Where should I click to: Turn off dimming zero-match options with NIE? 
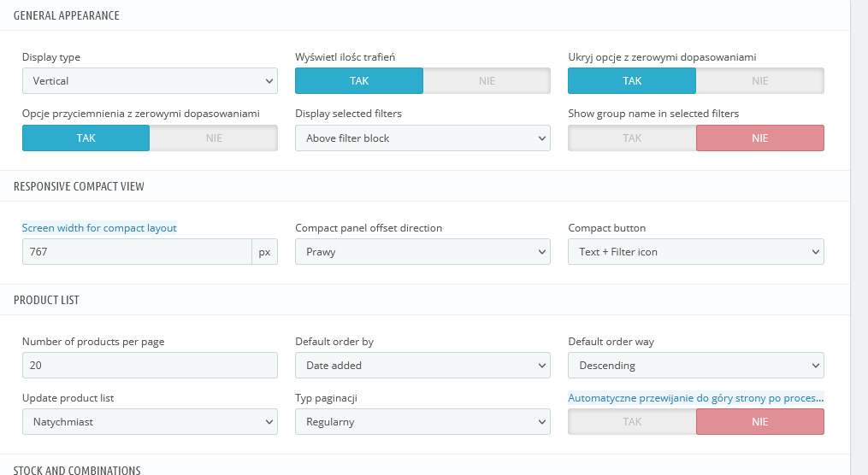(214, 138)
